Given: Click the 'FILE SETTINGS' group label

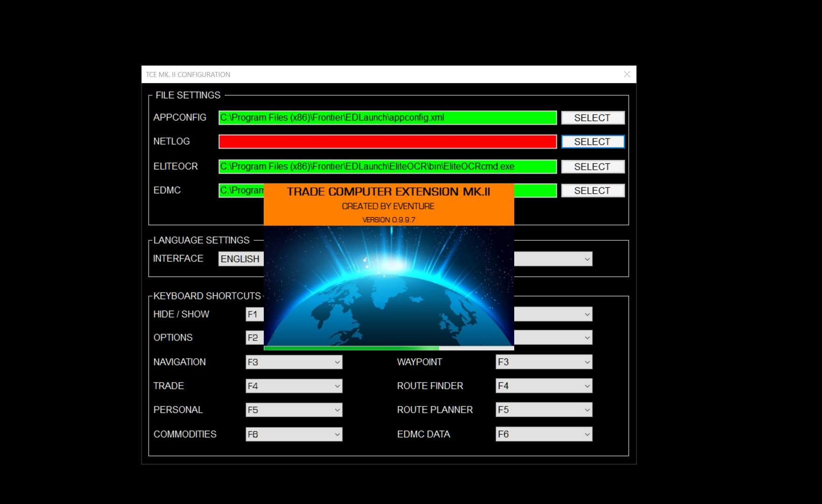Looking at the screenshot, I should click(188, 95).
